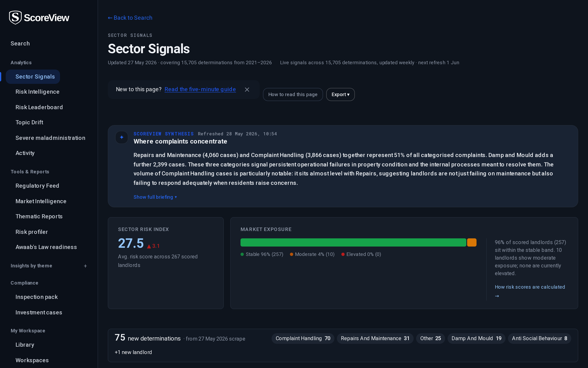This screenshot has width=588, height=368.
Task: Click the Stable 96% (257) legend entry
Action: pyautogui.click(x=262, y=254)
